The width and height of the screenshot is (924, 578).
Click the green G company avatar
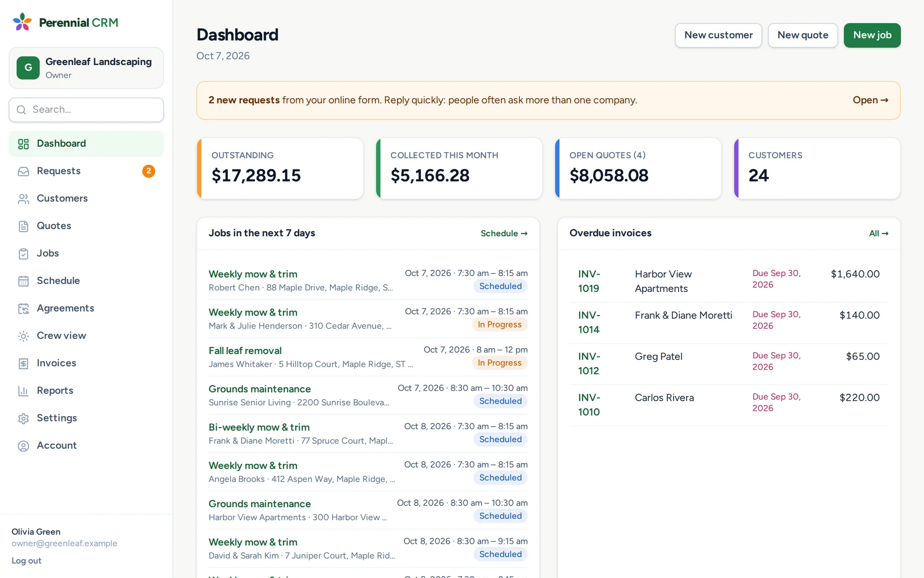pos(28,68)
